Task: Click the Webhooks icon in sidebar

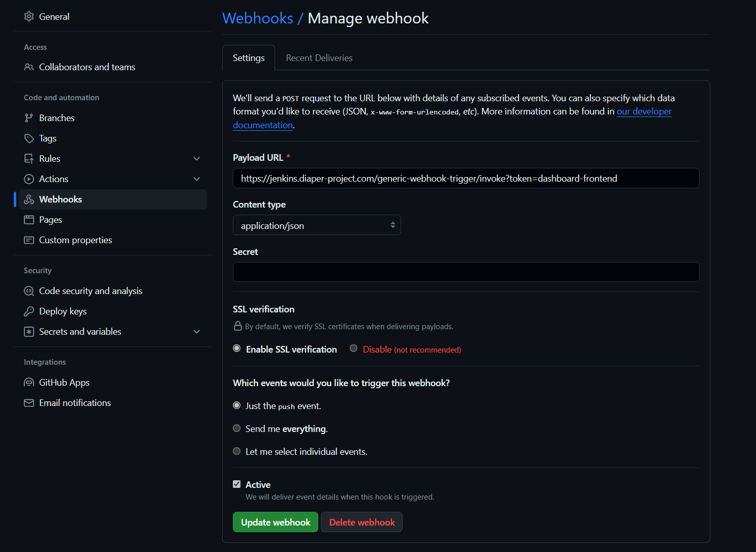Action: pos(29,199)
